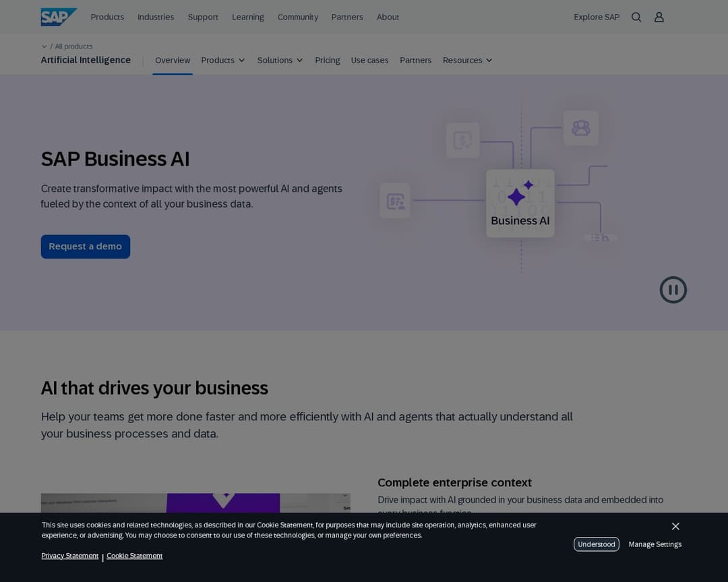
Task: Open the Cookie Statement link
Action: point(135,556)
